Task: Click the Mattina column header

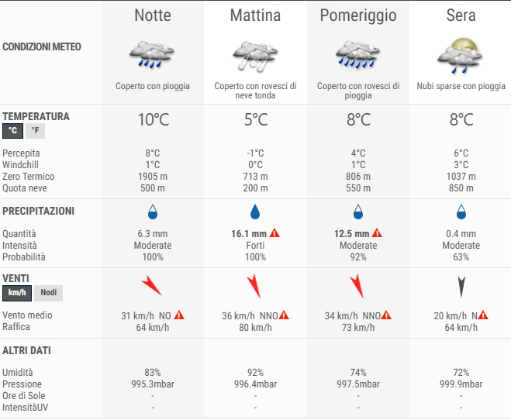Action: tap(255, 15)
